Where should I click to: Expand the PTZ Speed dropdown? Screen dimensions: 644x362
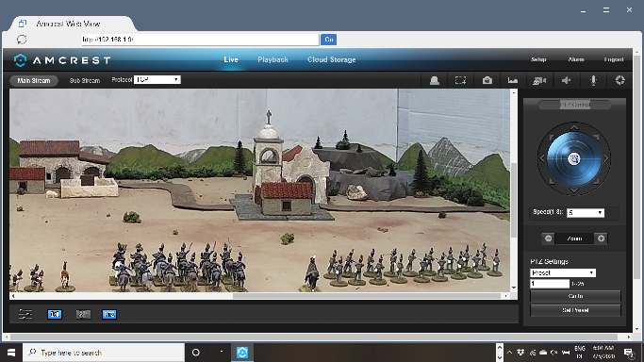pyautogui.click(x=586, y=213)
